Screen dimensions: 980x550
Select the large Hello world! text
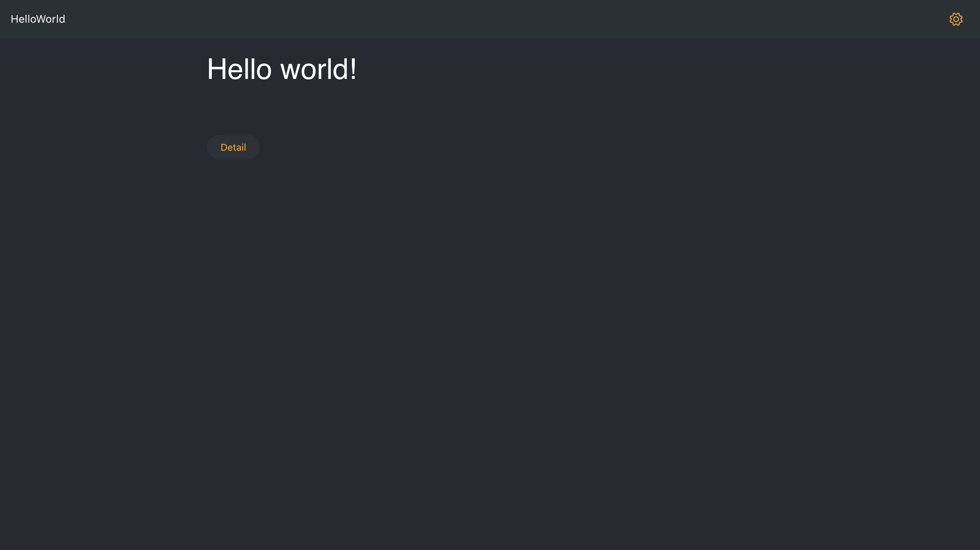coord(281,69)
